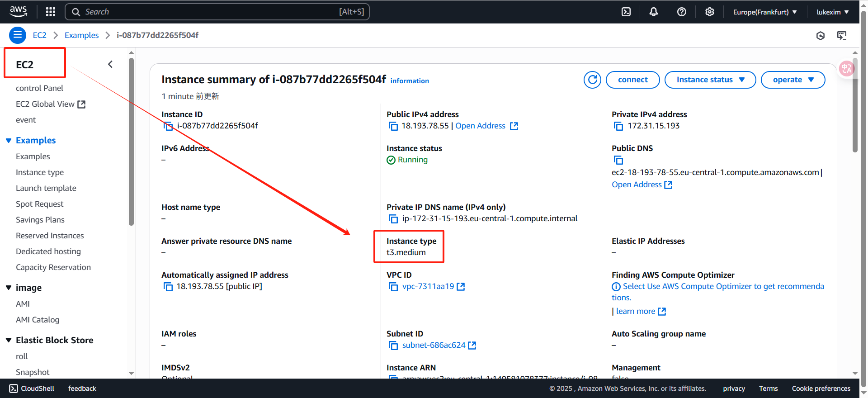Click external icon next to EC2 Global View
868x398 pixels.
point(81,104)
